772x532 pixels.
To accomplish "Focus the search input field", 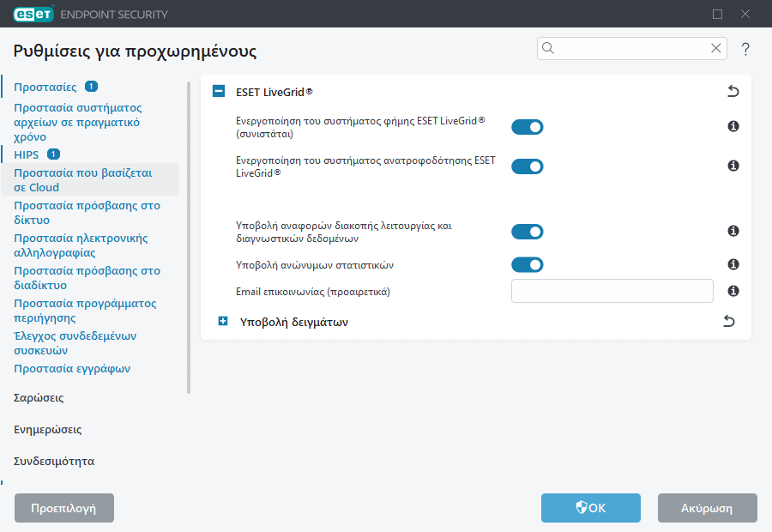I will point(631,48).
